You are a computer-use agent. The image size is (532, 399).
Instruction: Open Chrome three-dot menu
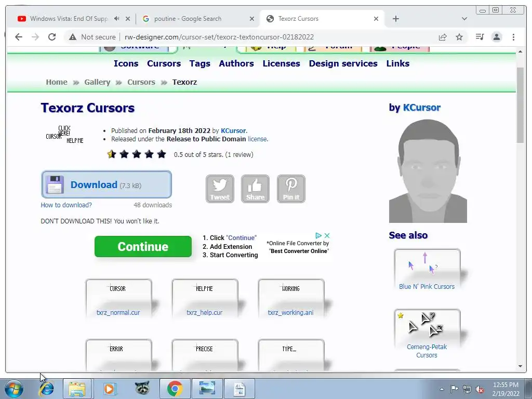513,37
